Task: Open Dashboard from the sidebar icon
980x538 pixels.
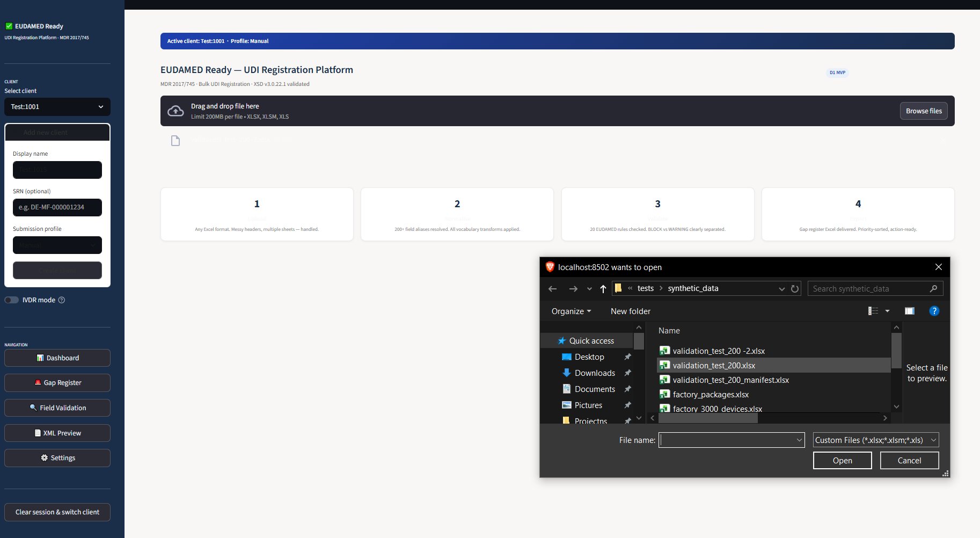Action: 40,358
